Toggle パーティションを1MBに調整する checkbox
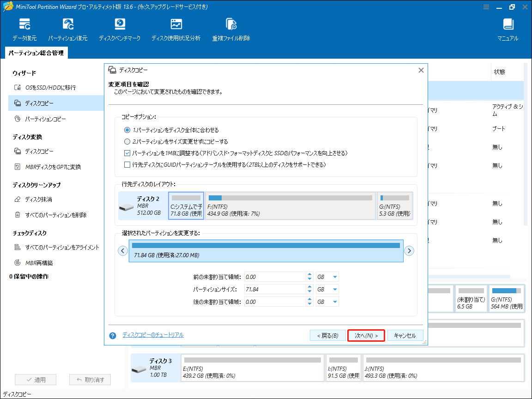This screenshot has height=399, width=532. [127, 153]
